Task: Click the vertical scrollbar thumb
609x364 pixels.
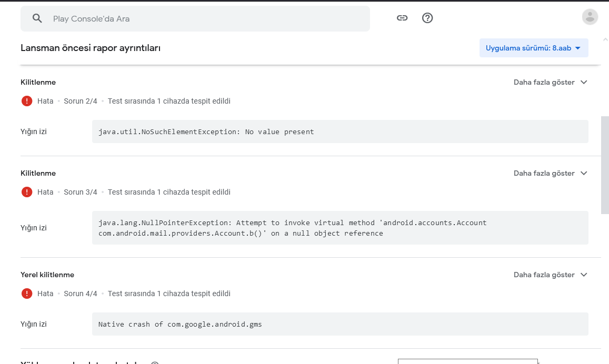Action: [x=605, y=165]
